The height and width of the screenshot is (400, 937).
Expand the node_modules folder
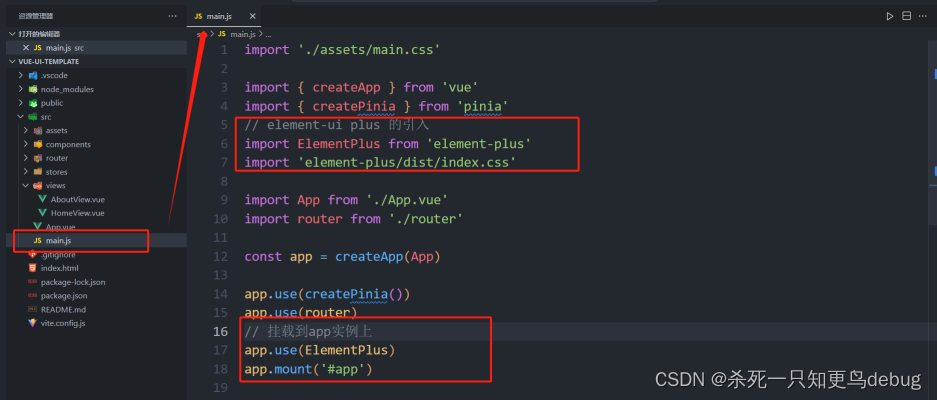coord(21,89)
